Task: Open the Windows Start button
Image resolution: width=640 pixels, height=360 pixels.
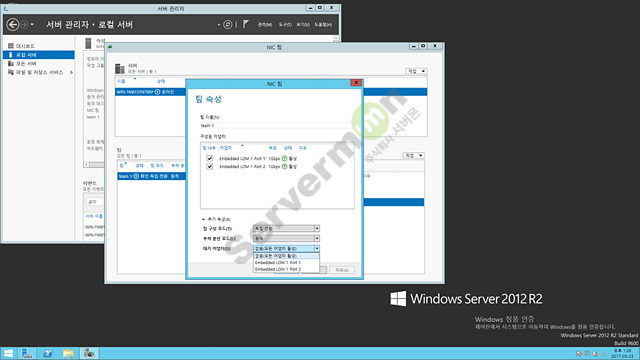Action: (x=8, y=353)
